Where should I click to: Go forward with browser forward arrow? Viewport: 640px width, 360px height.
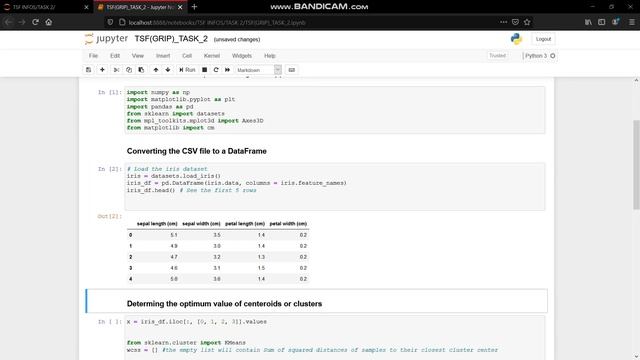(x=22, y=22)
